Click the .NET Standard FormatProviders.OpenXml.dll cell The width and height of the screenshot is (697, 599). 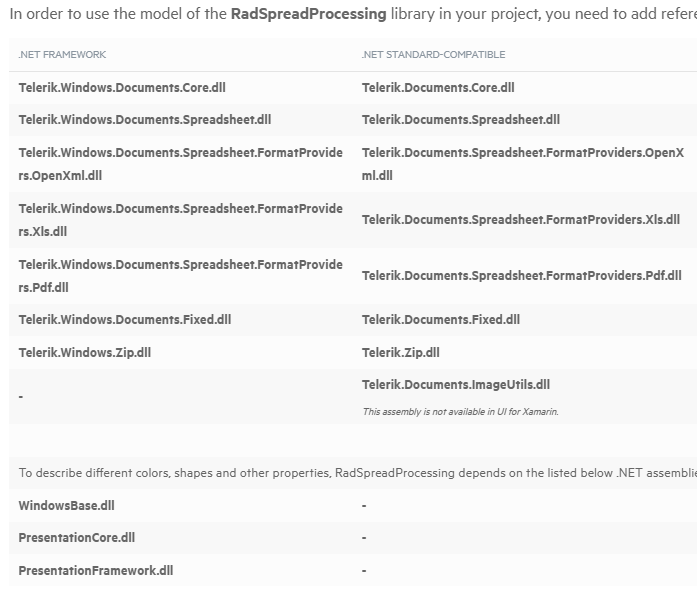coord(522,164)
